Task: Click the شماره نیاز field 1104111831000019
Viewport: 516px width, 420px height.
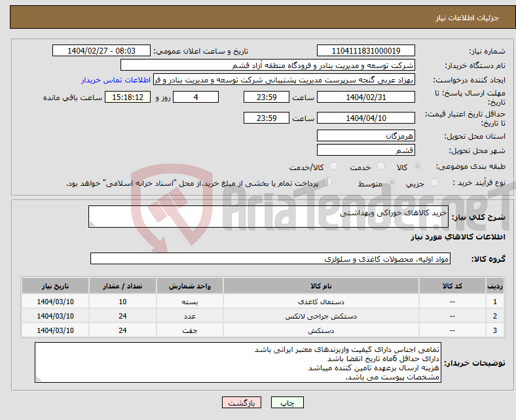Action: [x=365, y=50]
